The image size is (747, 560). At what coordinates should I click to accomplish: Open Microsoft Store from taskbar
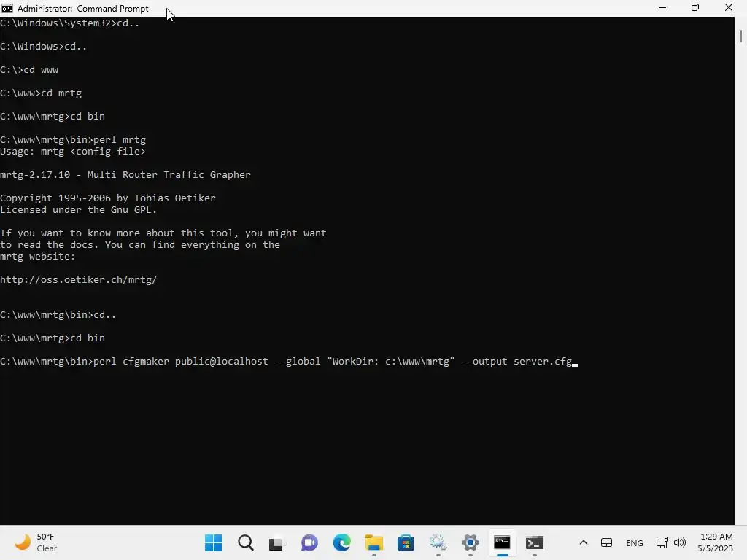point(406,542)
